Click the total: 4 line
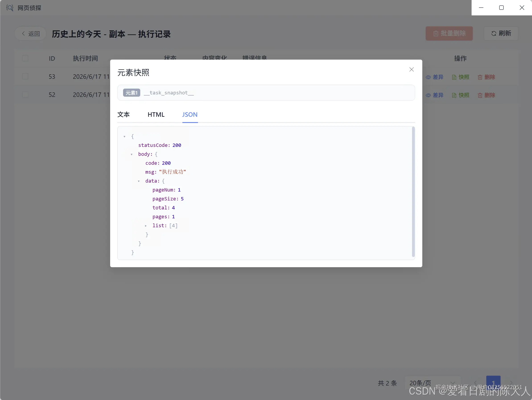532x400 pixels. 163,208
